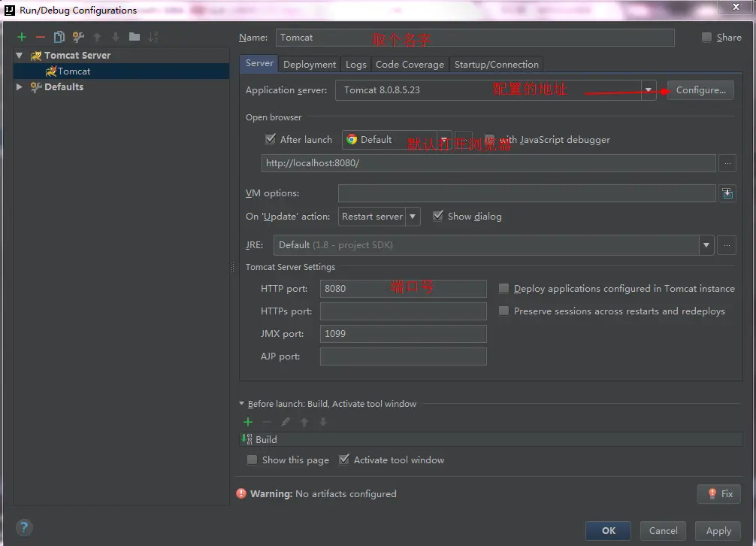This screenshot has height=546, width=756.
Task: Focus the HTTP port field showing 8080
Action: pos(403,289)
